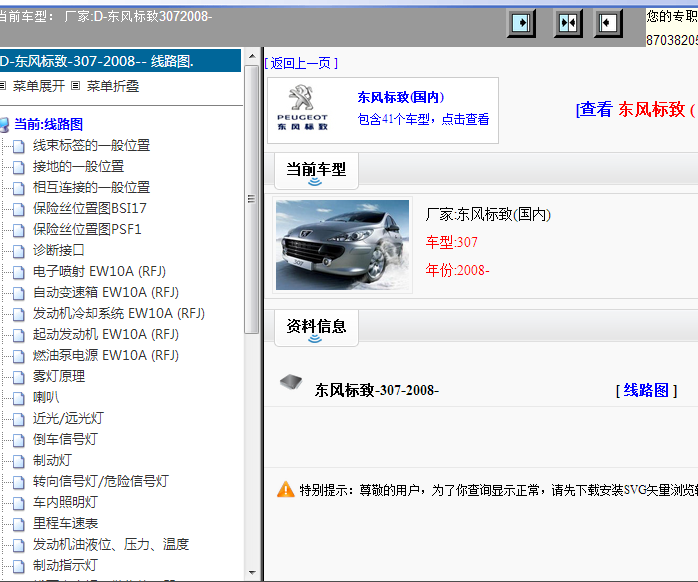Click the sidebar scrollbar up arrow

click(x=252, y=56)
